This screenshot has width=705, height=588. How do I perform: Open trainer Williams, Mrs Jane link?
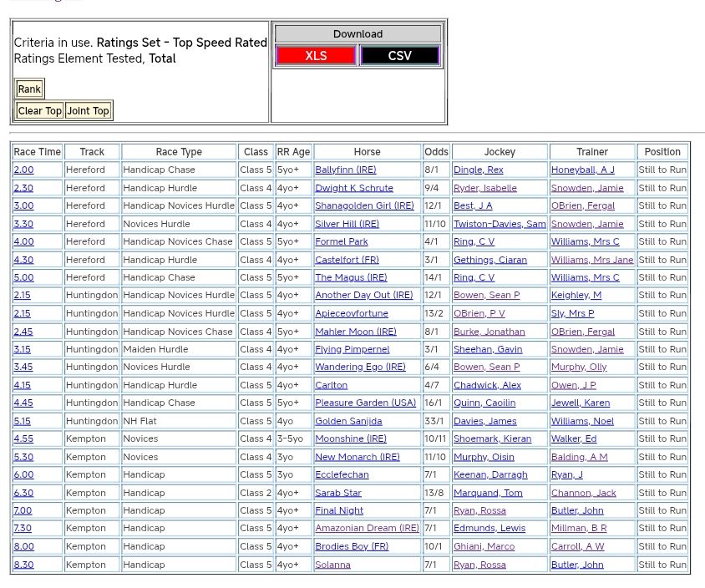coord(591,260)
